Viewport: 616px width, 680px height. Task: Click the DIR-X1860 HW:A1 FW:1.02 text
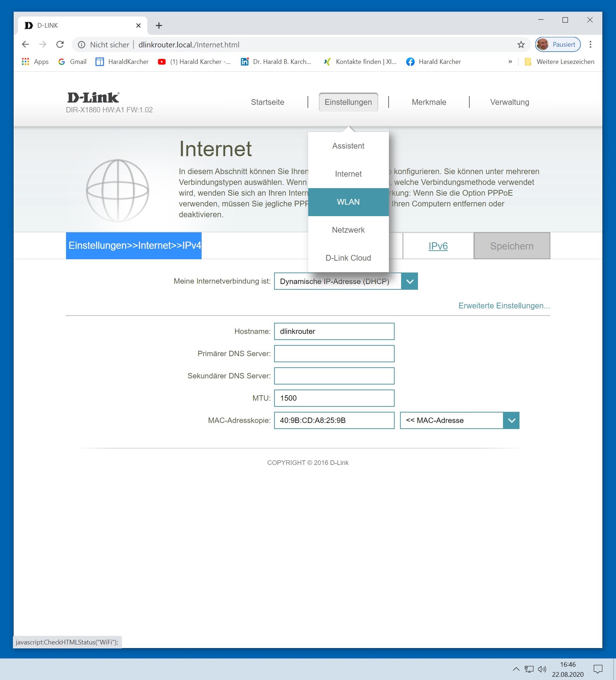(109, 110)
